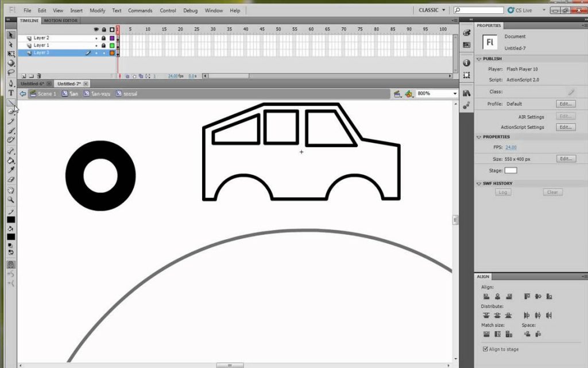Image resolution: width=588 pixels, height=368 pixels.
Task: Open the Library panel icon
Action: [466, 93]
